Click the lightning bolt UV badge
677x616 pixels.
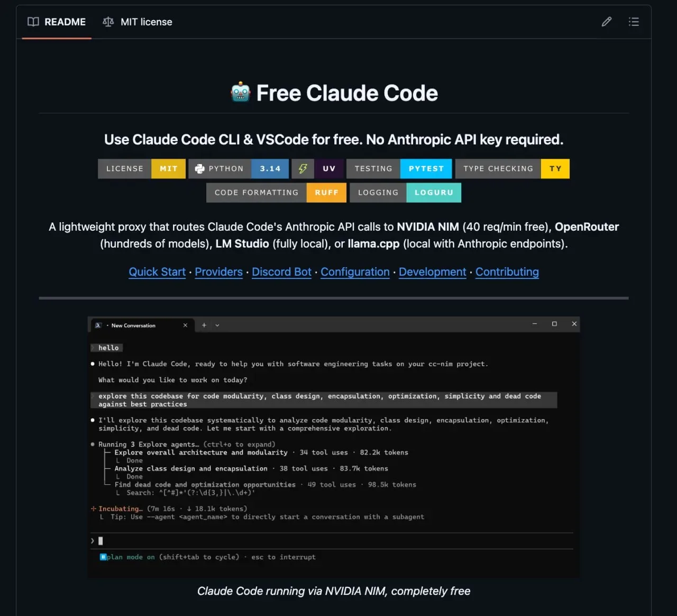[317, 169]
